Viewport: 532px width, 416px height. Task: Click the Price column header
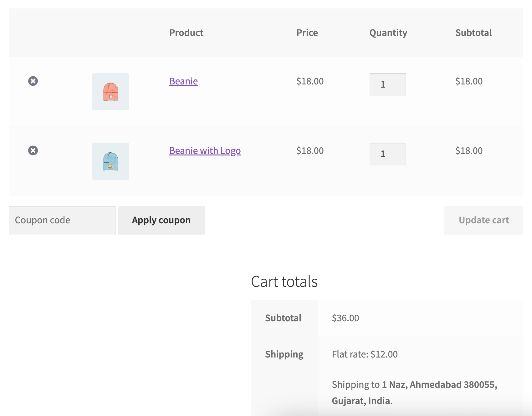307,33
